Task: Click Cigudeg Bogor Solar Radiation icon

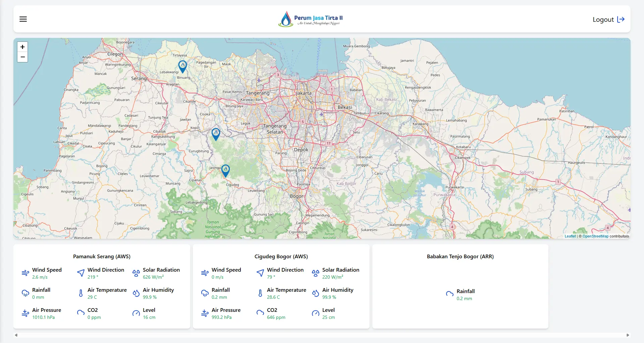Action: click(315, 273)
